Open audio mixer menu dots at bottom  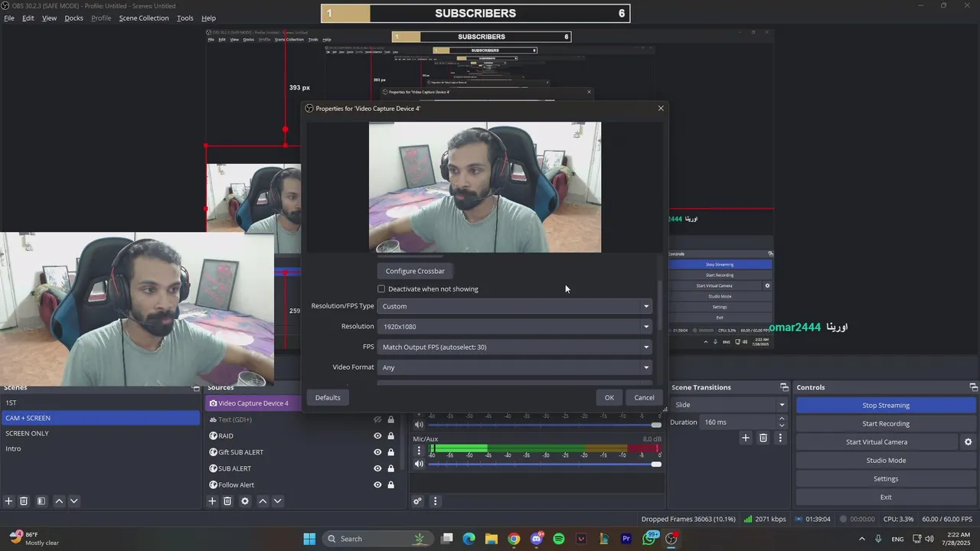[x=435, y=501]
